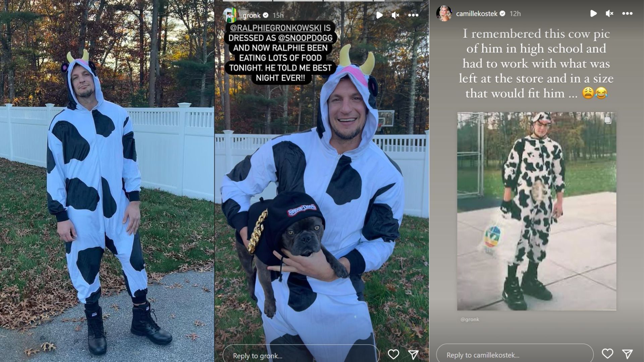Open the camillekostek profile avatar
This screenshot has width=644, height=362.
point(444,13)
